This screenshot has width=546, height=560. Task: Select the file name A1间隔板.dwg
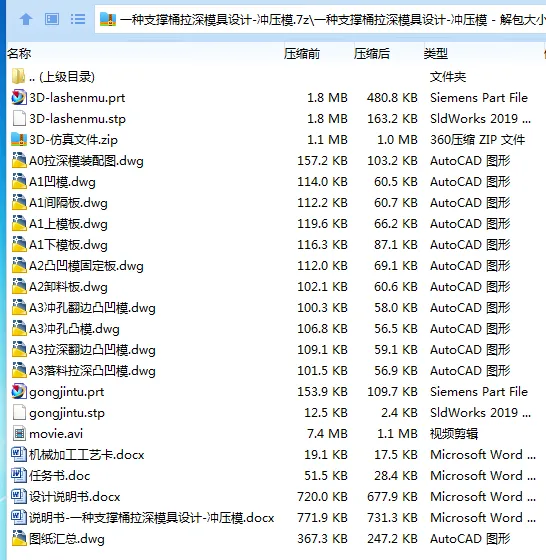68,203
